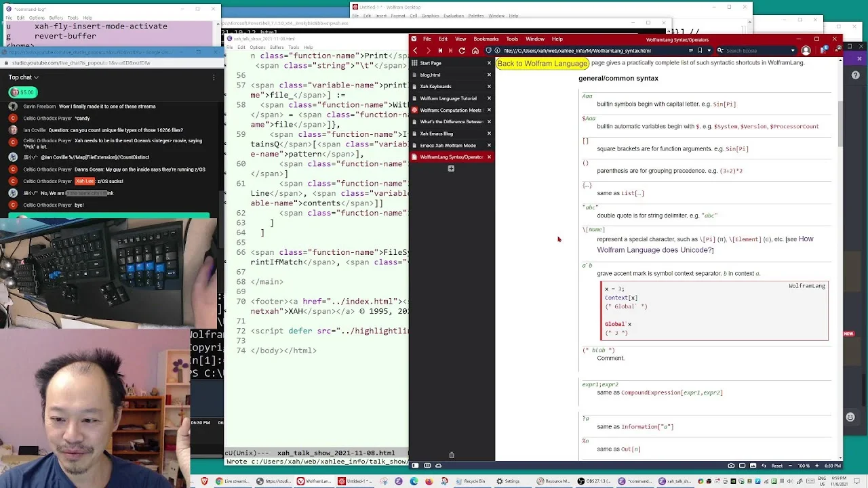Open closed tabs trash in Vivaldi panel
Image resolution: width=868 pixels, height=488 pixels.
click(x=452, y=455)
